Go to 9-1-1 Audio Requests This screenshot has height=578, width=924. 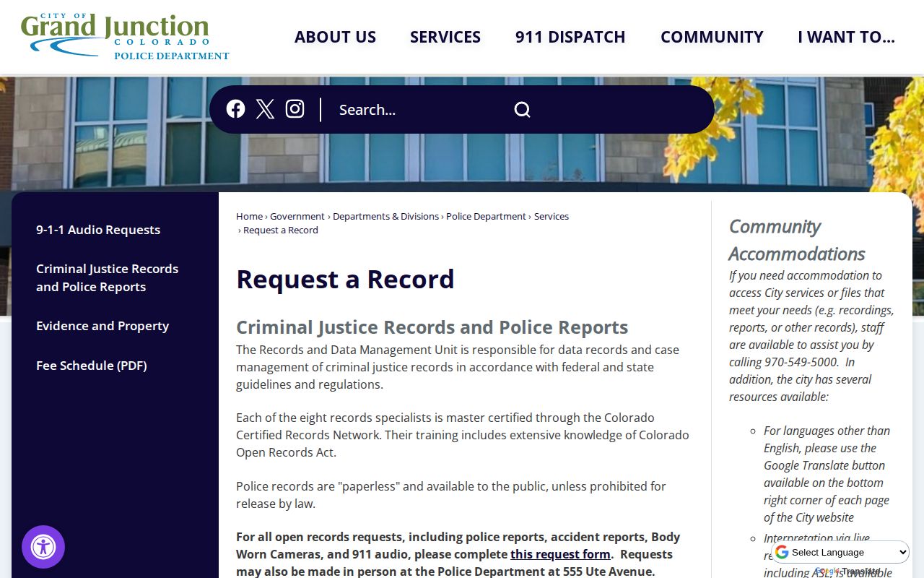tap(98, 230)
